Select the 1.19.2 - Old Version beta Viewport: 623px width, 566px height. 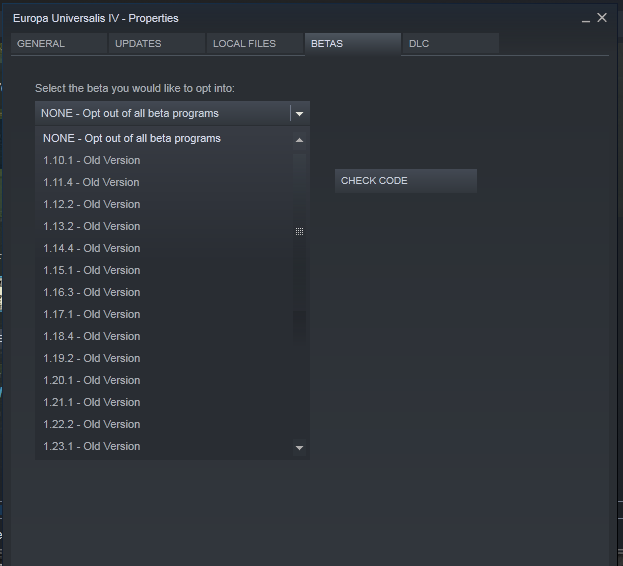click(x=91, y=358)
